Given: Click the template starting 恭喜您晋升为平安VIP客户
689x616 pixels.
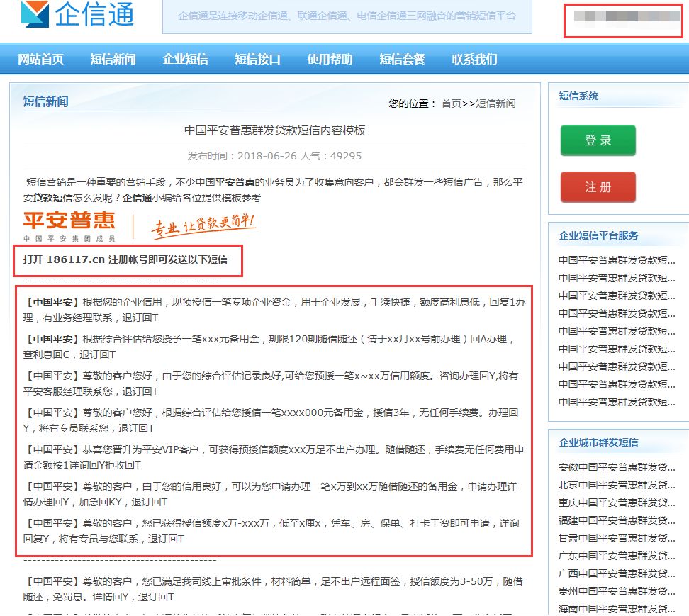Looking at the screenshot, I should pos(274,457).
